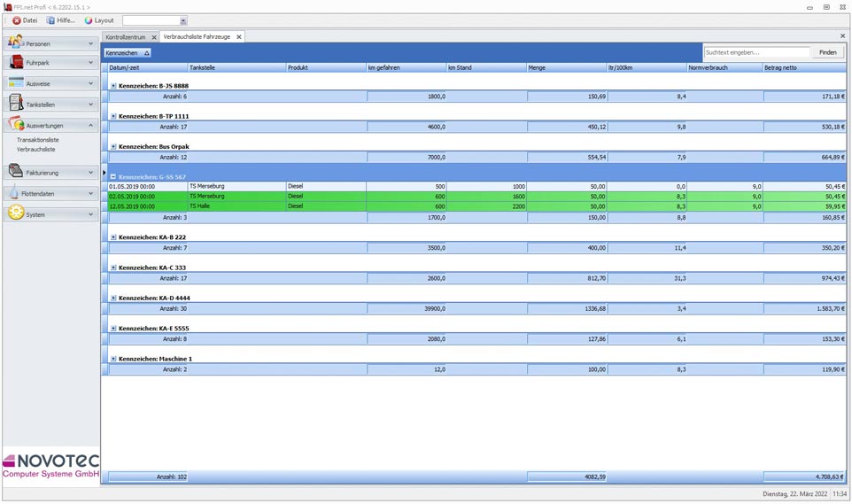Screen dimensions: 852x504
Task: Close the Verbrauchsliste Fahrzeuge tab
Action: click(239, 37)
